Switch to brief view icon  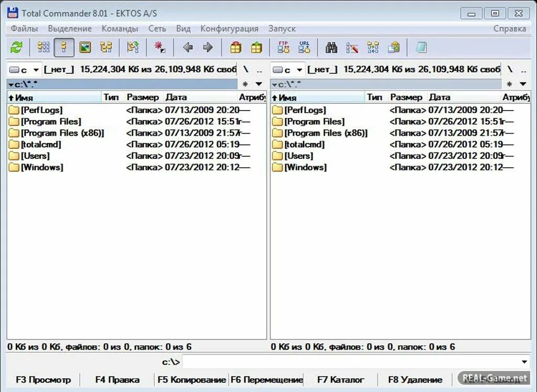click(x=43, y=47)
